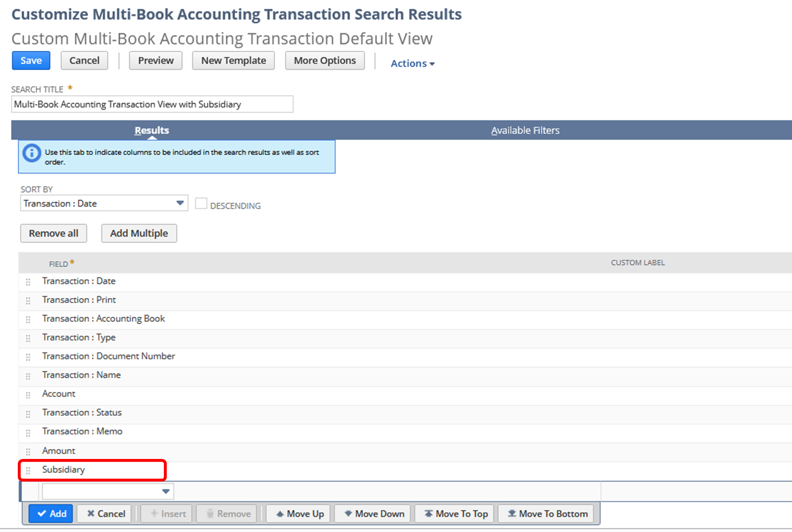Save the customized search
This screenshot has height=532, width=792.
(x=31, y=61)
